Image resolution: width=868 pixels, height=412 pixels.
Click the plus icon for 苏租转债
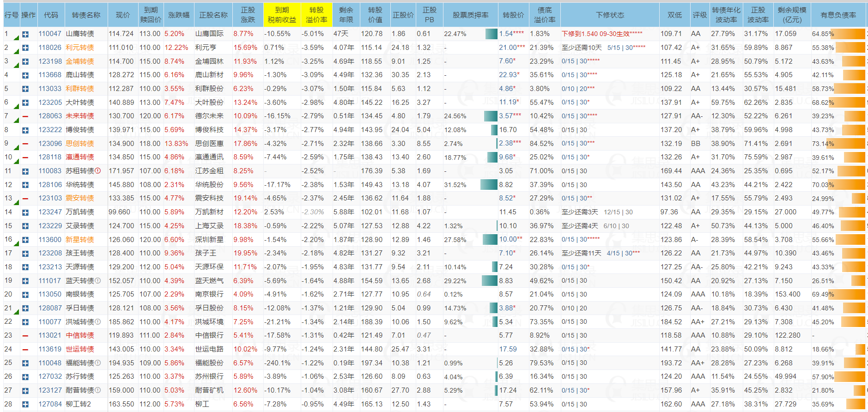click(x=25, y=171)
